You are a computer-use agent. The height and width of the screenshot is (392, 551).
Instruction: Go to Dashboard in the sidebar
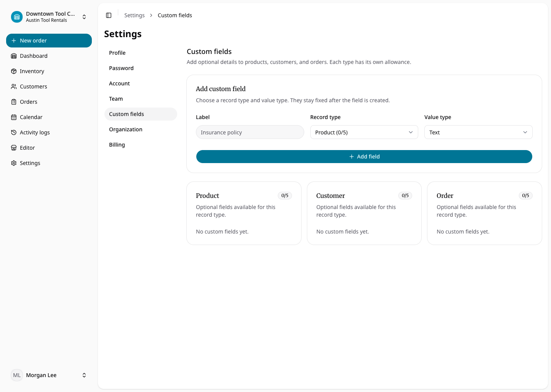(49, 56)
